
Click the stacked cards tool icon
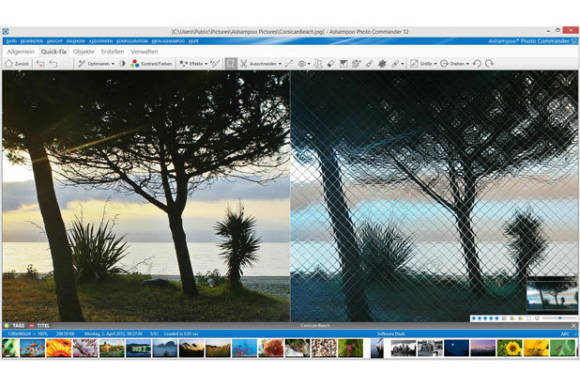(x=356, y=64)
